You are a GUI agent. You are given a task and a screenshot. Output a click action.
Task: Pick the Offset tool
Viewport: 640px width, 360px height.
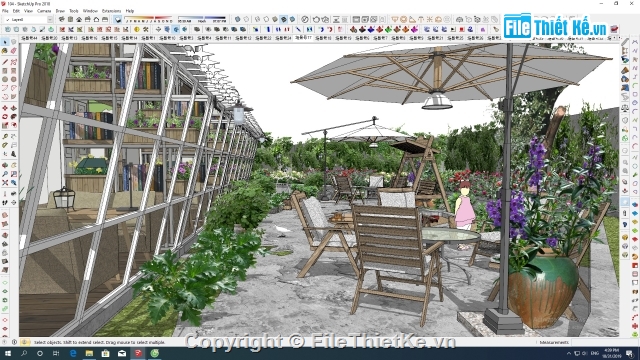(13, 125)
